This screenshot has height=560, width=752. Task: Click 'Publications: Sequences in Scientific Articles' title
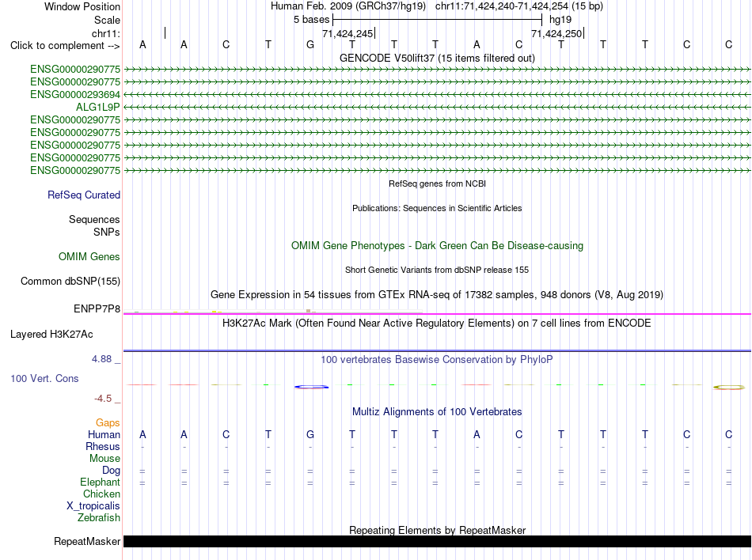pos(437,208)
